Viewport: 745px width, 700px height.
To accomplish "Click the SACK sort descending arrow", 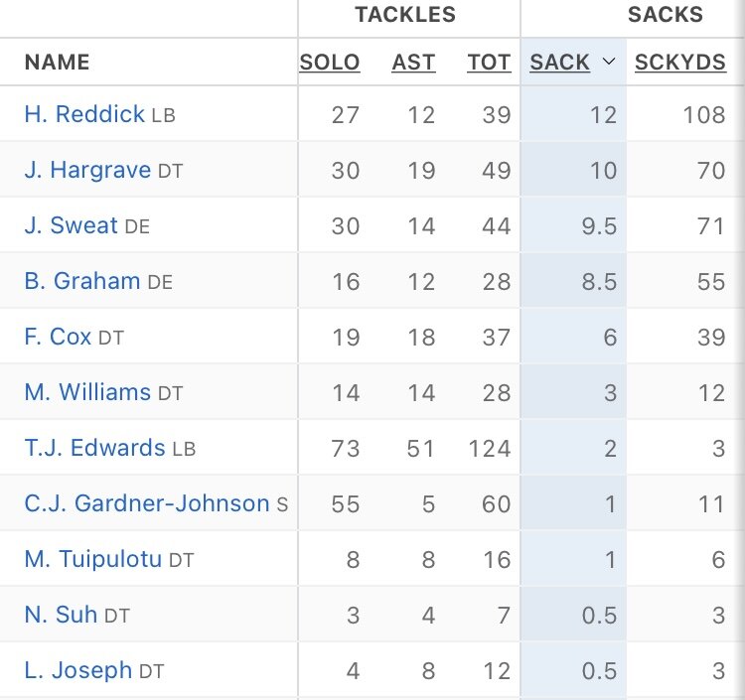I will tap(610, 63).
